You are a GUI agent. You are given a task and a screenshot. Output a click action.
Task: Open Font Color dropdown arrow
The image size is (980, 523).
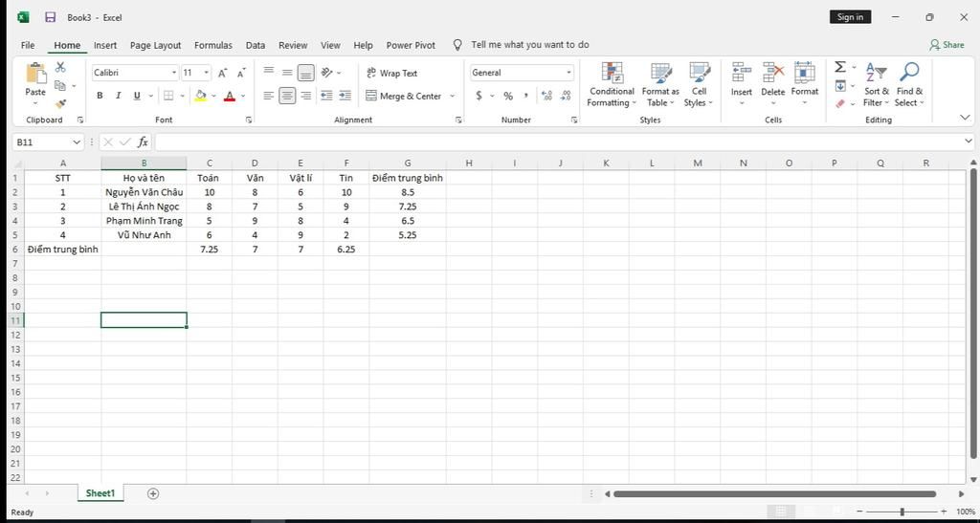coord(243,97)
